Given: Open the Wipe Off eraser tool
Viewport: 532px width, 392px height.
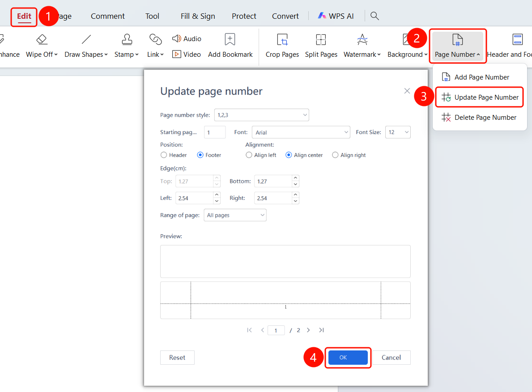Looking at the screenshot, I should [42, 46].
